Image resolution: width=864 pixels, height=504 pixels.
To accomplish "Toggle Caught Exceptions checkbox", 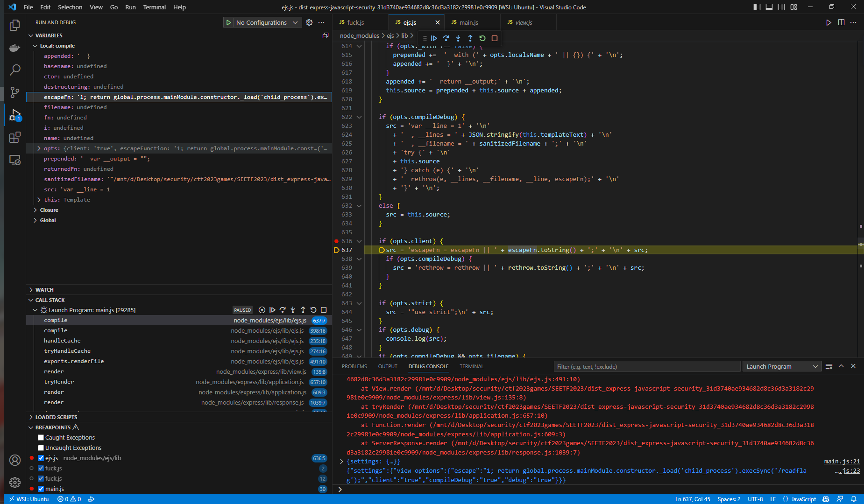I will [41, 438].
